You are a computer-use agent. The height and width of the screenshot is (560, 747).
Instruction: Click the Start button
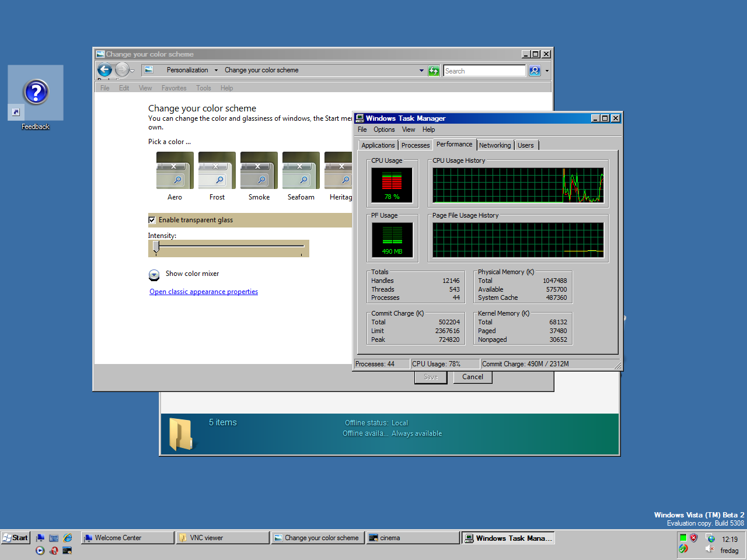[x=15, y=538]
